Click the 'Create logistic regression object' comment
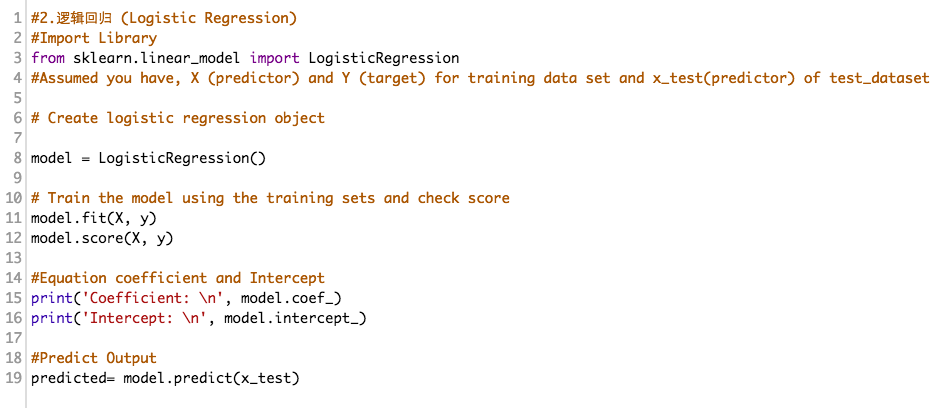Screen dimensions: 952x408 coord(178,118)
